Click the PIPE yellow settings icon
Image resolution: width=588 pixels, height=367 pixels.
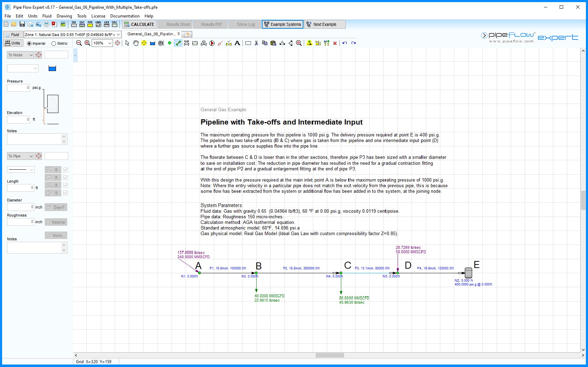90,24
